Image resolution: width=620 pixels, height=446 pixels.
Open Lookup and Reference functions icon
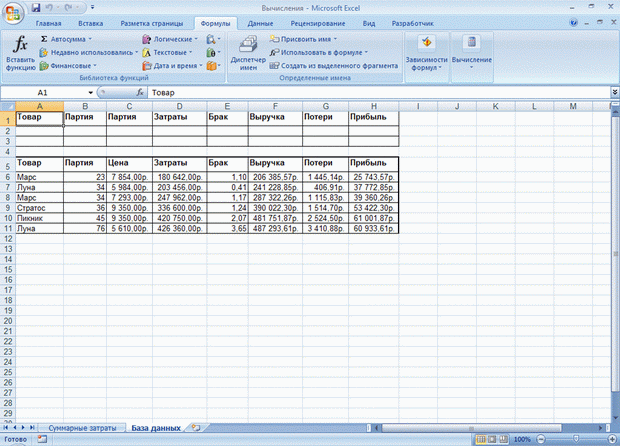(213, 39)
